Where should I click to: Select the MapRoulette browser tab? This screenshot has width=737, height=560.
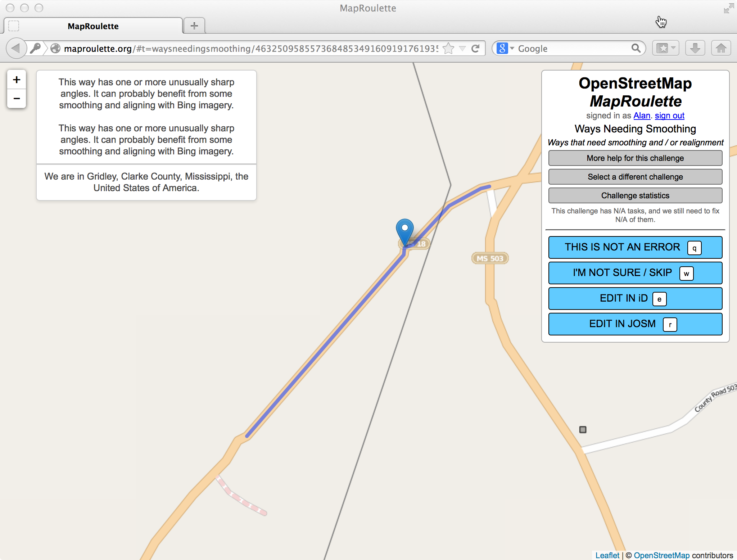93,26
